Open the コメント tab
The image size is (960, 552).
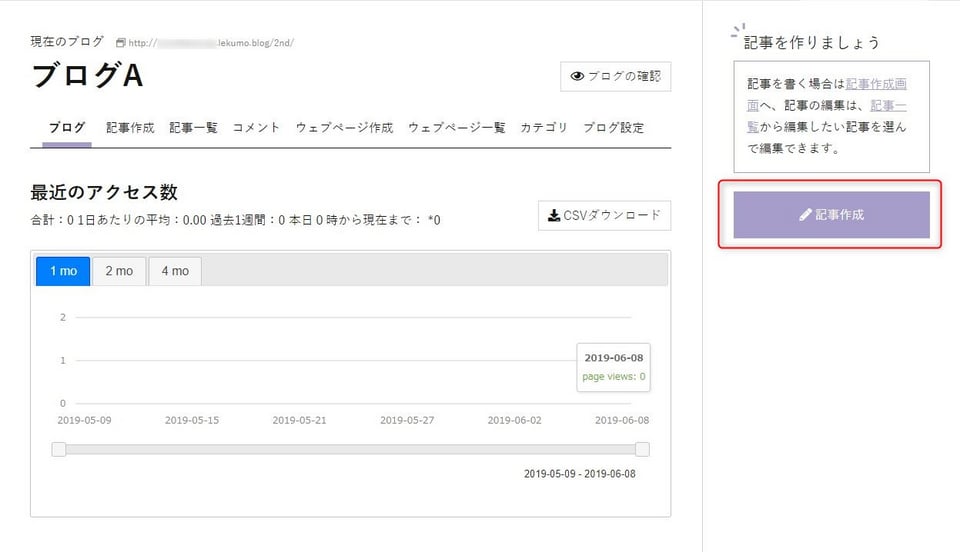pos(256,128)
